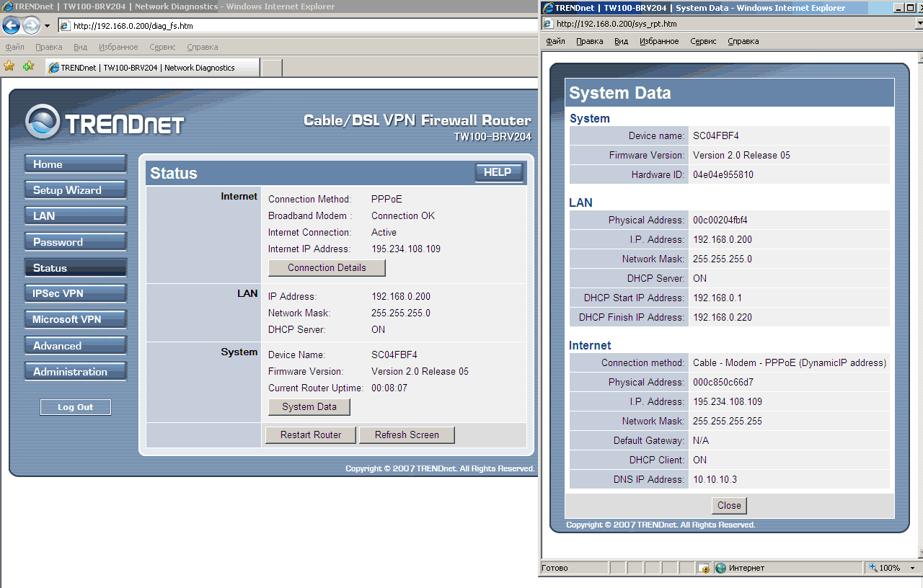The image size is (923, 588).
Task: Open the Microsoft VPN page
Action: click(76, 319)
